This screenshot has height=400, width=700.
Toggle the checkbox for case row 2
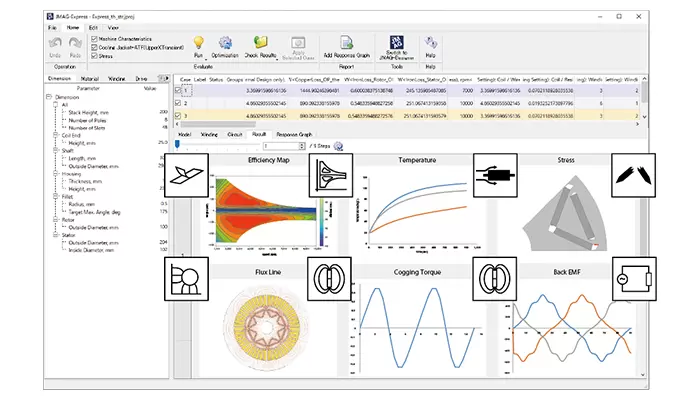coord(179,103)
